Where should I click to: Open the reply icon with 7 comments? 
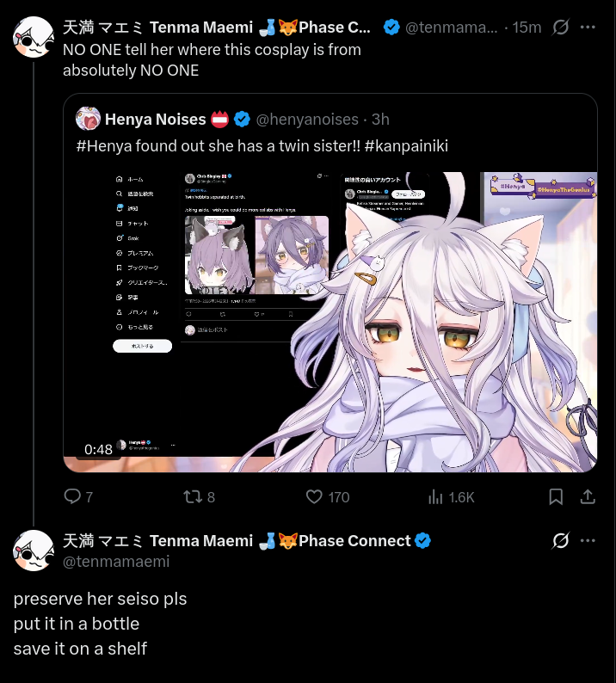point(73,496)
